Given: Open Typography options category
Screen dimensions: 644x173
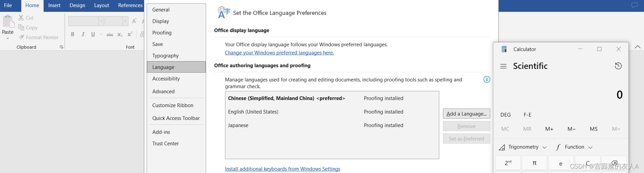Looking at the screenshot, I should (x=176, y=56).
